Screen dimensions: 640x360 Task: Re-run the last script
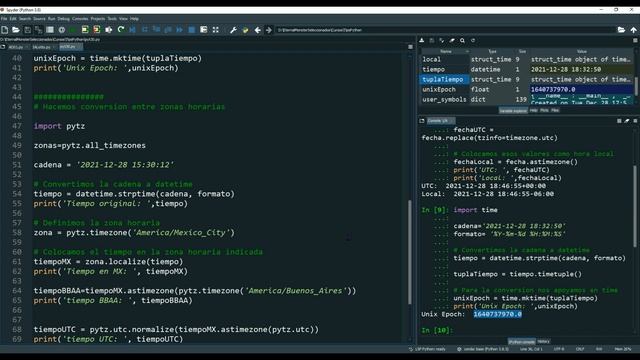click(120, 30)
